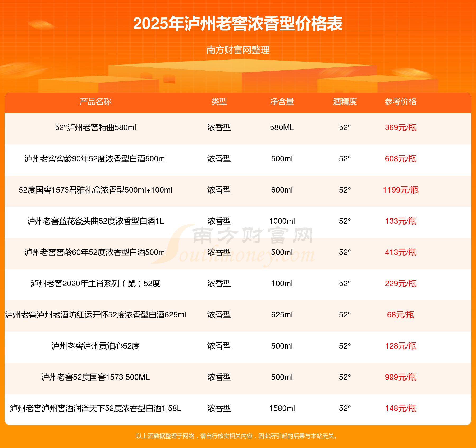Click 浓香型 in the 413元/瓶 row

click(219, 252)
